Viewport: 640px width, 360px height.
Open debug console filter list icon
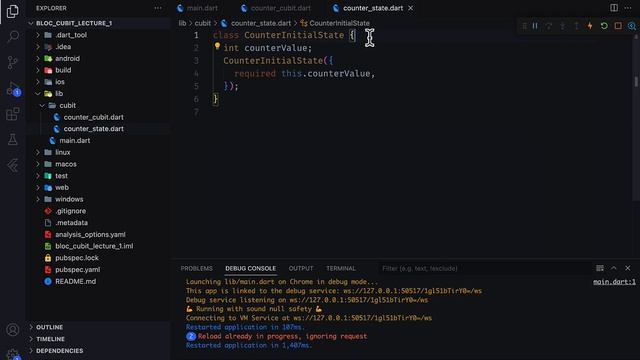tap(600, 268)
